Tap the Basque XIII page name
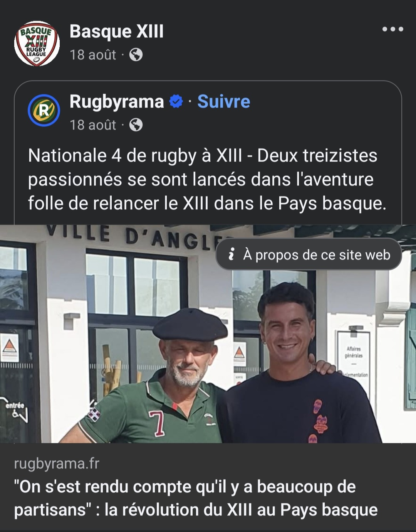This screenshot has height=532, width=416. point(117,31)
